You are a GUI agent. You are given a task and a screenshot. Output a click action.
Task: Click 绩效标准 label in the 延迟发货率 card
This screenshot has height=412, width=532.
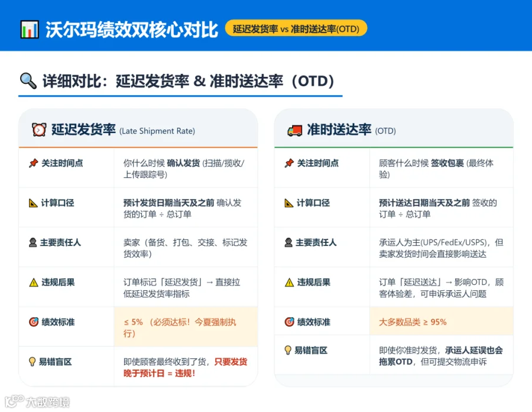pyautogui.click(x=58, y=322)
